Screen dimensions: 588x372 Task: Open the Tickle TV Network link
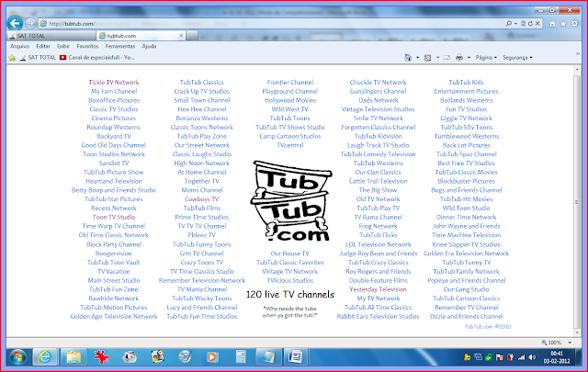(114, 82)
